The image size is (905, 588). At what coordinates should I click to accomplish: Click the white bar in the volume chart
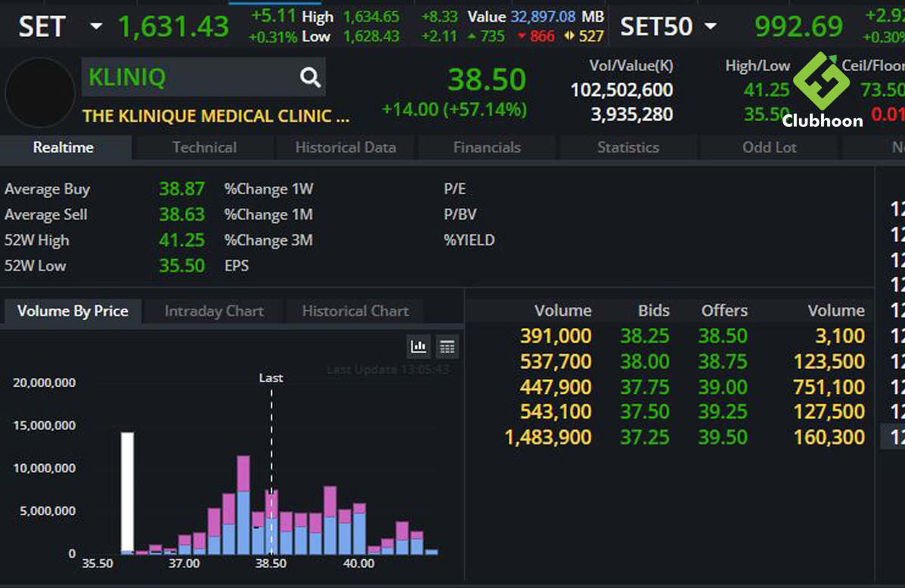[128, 493]
